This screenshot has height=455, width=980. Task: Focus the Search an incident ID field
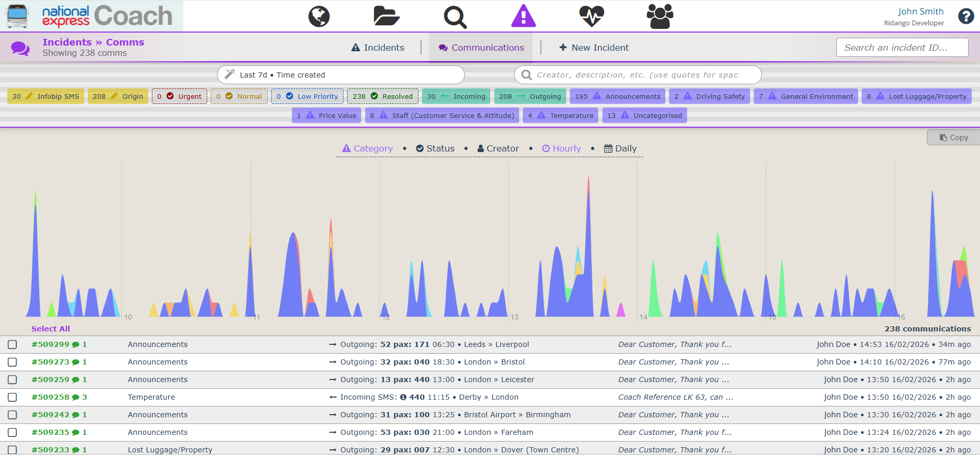[901, 48]
